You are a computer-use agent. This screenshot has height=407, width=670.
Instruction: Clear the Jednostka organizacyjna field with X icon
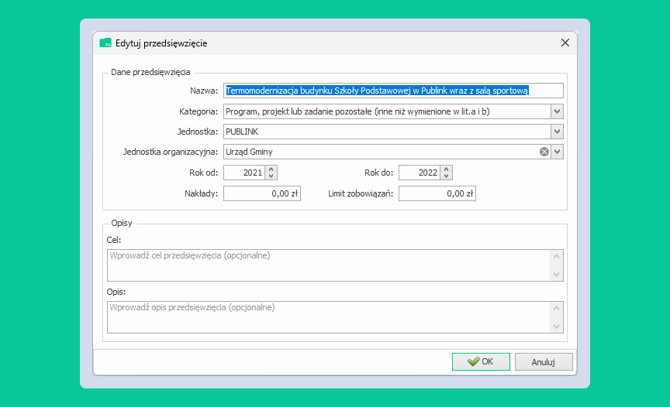(544, 152)
